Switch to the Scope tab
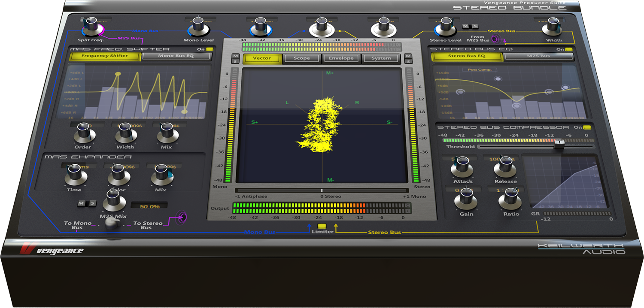Image resolution: width=644 pixels, height=308 pixels. pos(302,58)
